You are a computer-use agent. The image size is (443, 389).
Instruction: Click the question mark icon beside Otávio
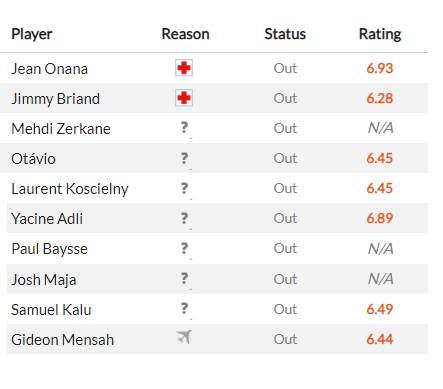[x=184, y=158]
